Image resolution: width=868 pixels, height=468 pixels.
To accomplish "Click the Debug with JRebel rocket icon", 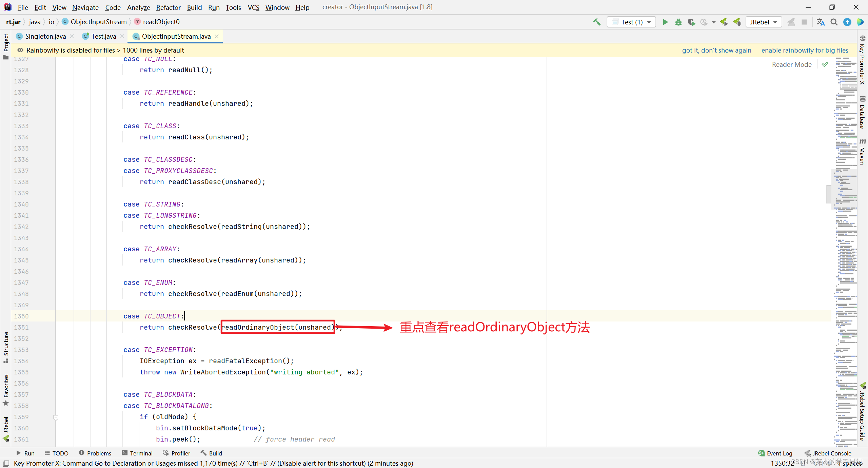I will 737,22.
